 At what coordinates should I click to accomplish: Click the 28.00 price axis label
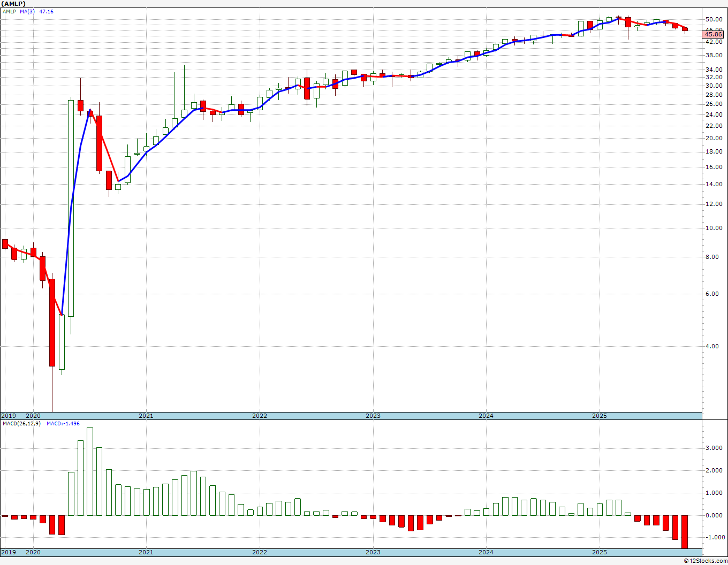point(714,95)
